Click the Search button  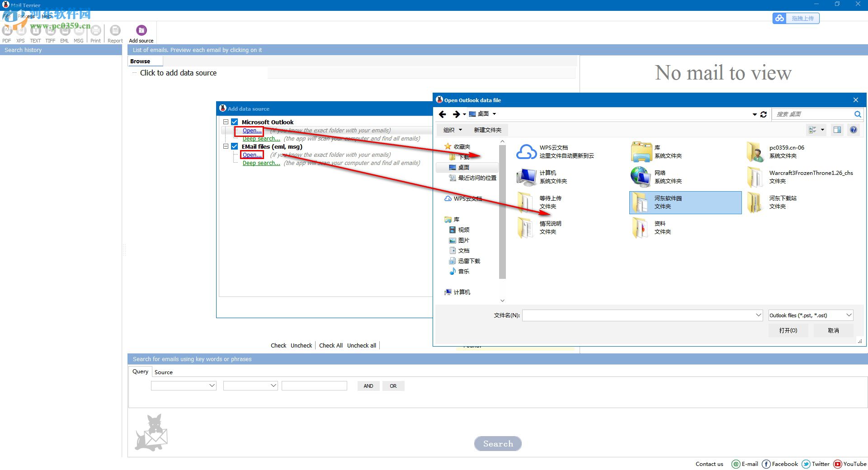498,444
